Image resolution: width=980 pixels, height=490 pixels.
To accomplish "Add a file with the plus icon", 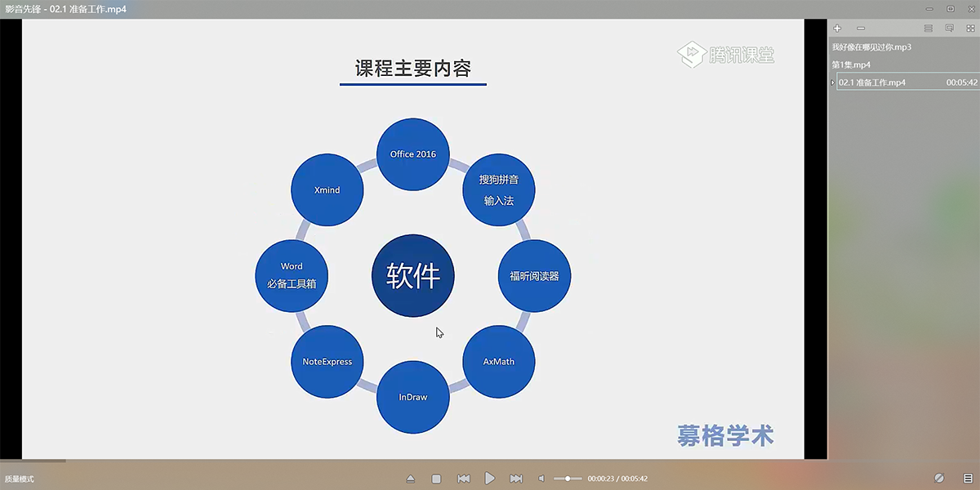I will point(837,29).
